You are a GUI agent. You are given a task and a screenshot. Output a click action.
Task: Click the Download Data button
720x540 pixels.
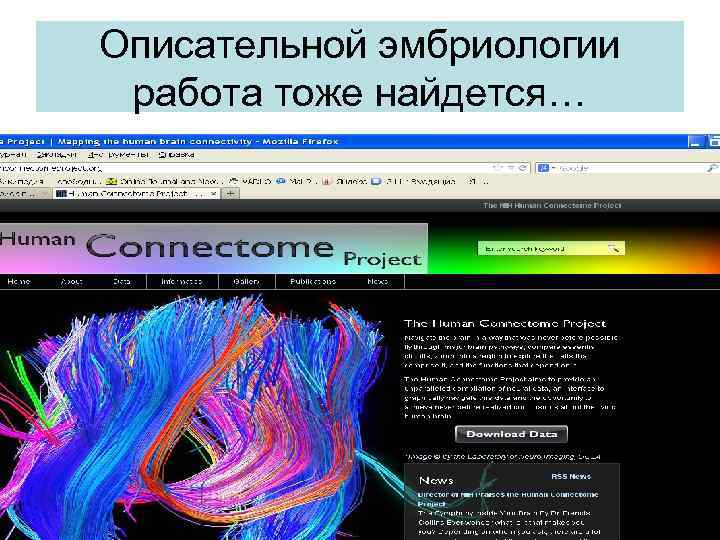[511, 434]
